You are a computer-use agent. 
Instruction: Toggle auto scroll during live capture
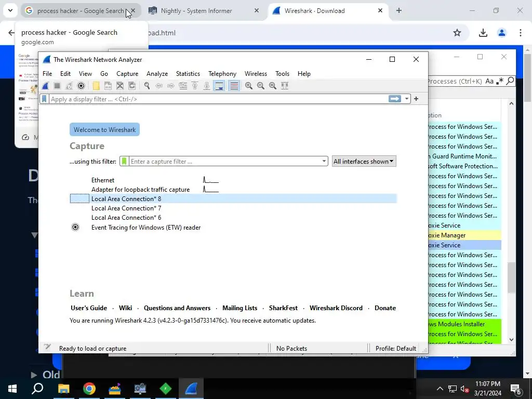(219, 86)
